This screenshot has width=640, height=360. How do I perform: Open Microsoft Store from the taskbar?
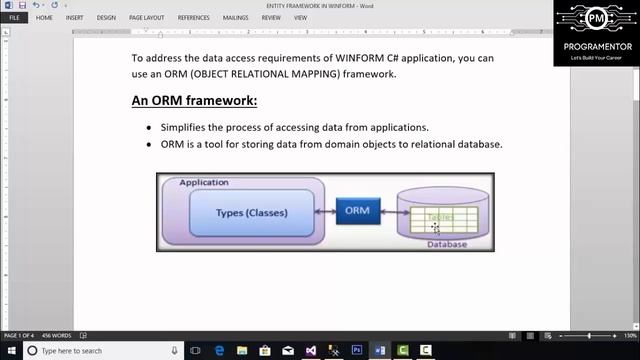point(265,351)
